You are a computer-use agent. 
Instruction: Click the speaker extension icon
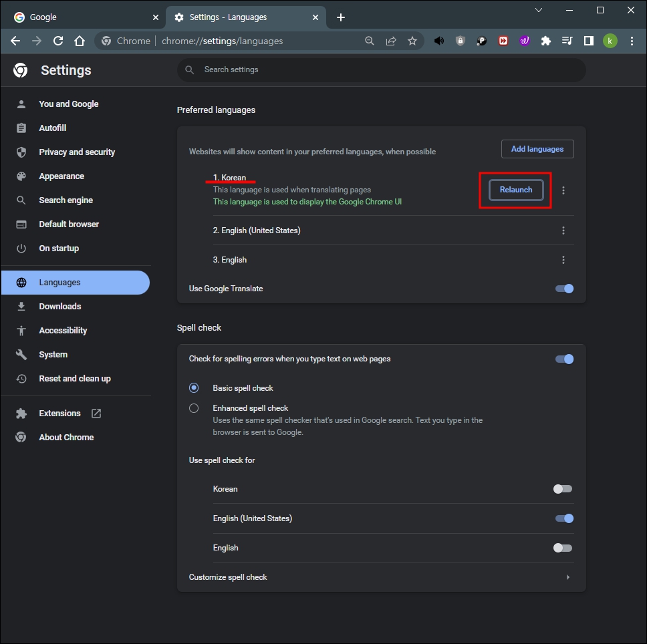pyautogui.click(x=439, y=41)
